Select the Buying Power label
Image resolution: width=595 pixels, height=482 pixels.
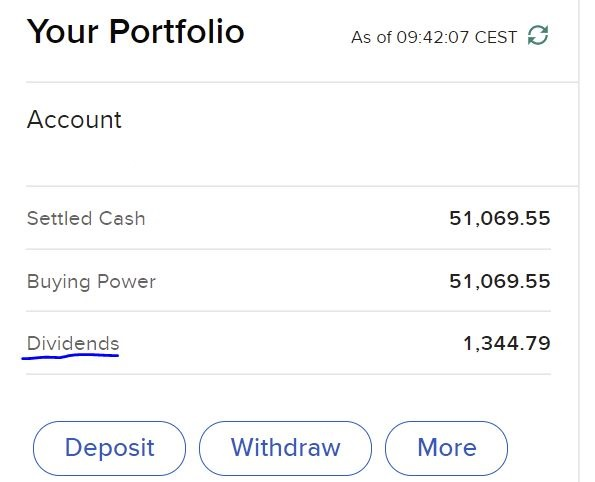91,282
